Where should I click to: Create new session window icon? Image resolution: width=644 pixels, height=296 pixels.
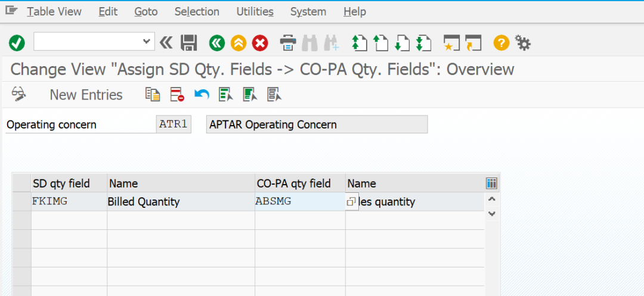(x=452, y=43)
